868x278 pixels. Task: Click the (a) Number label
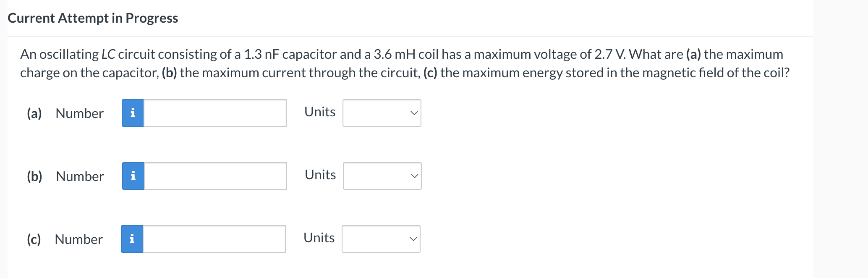tap(65, 113)
